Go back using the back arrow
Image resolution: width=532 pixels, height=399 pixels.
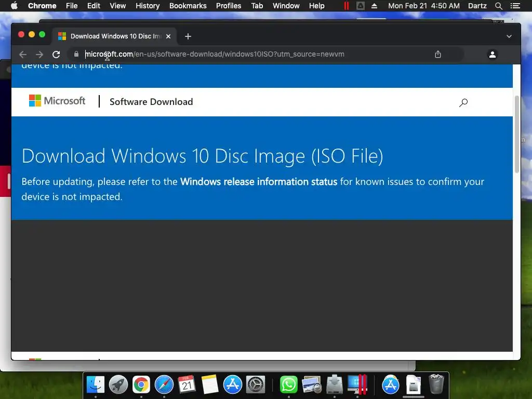click(x=23, y=54)
